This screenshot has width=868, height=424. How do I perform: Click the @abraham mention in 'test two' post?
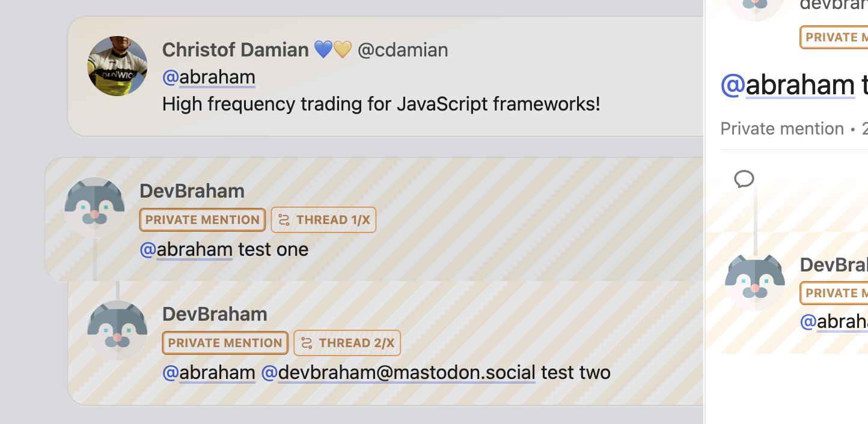tap(209, 372)
